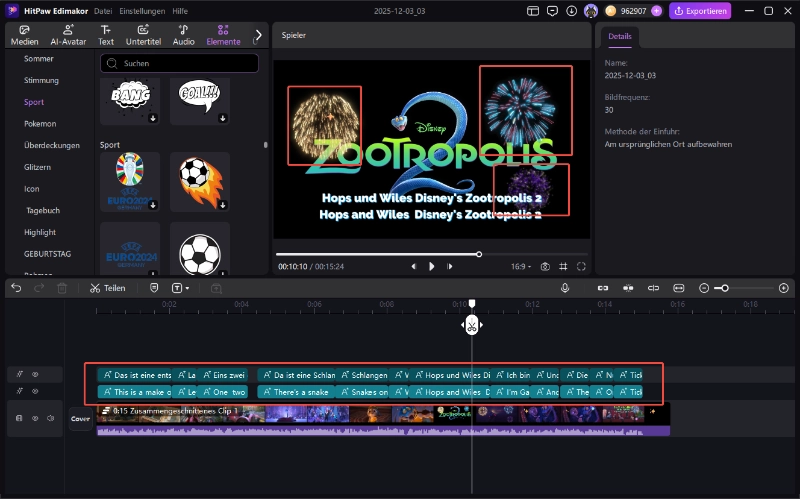
Task: Expand more toolbar tabs with the right arrow
Action: [258, 35]
